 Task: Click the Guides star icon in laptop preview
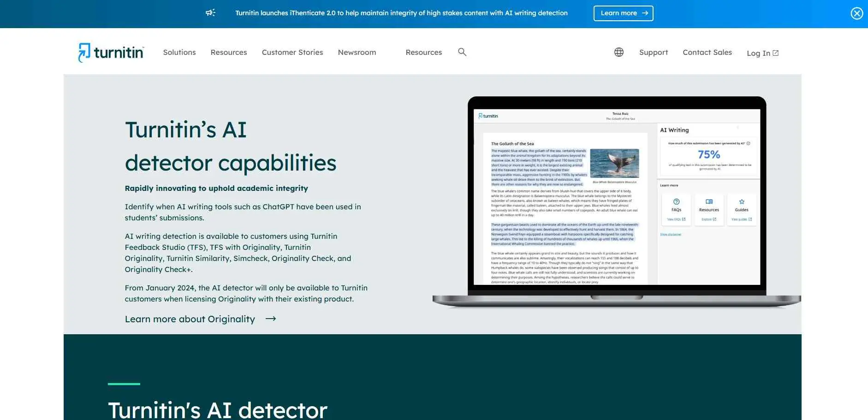(742, 201)
